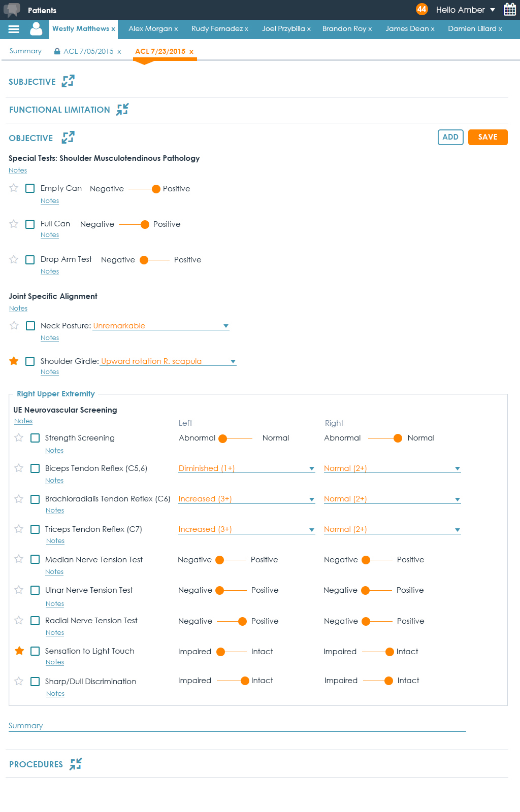Collapse the Functional Limitation section icon
Viewport: 520px width, 812px height.
click(122, 109)
